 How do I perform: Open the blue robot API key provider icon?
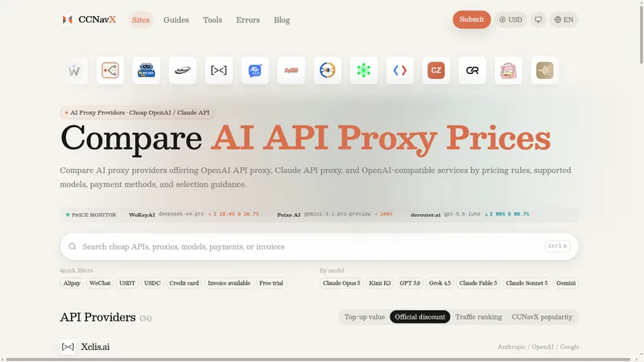(x=147, y=71)
